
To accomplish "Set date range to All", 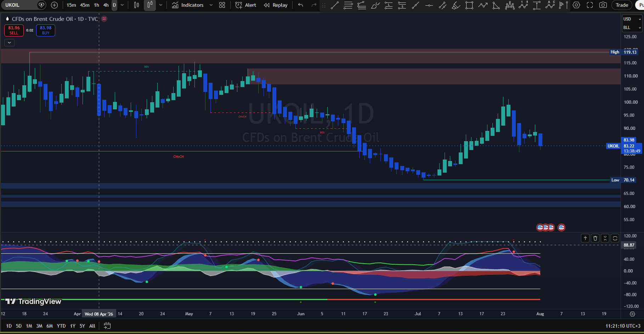I will point(92,326).
